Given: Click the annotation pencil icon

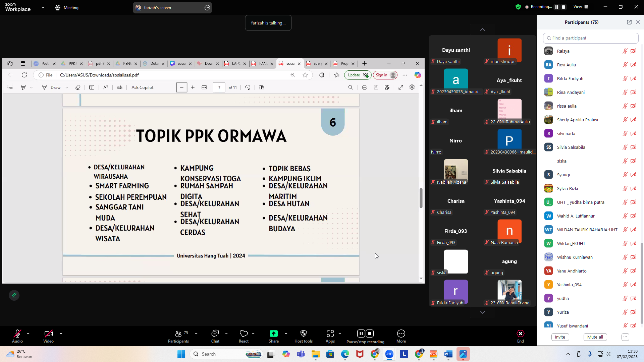Looking at the screenshot, I should coord(14,295).
